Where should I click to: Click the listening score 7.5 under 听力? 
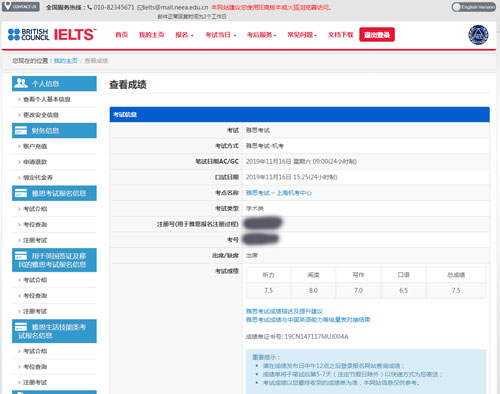tap(268, 290)
